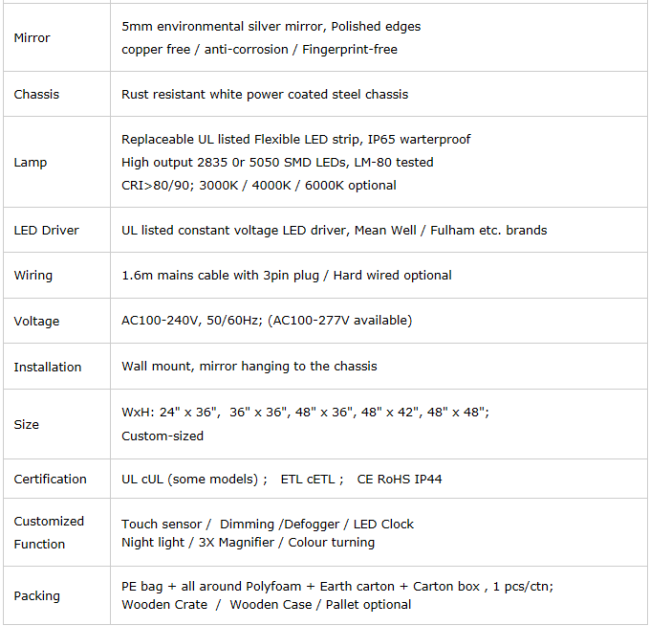Select the "Custom-sized" text line

pyautogui.click(x=162, y=436)
